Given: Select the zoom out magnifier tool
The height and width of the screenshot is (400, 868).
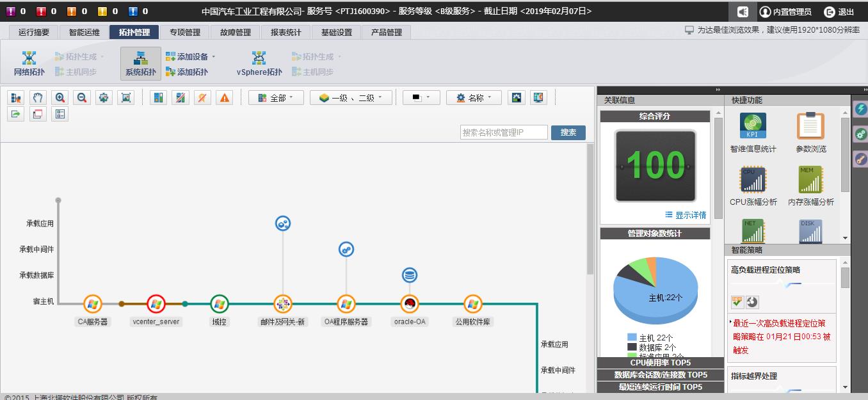Looking at the screenshot, I should [x=82, y=97].
